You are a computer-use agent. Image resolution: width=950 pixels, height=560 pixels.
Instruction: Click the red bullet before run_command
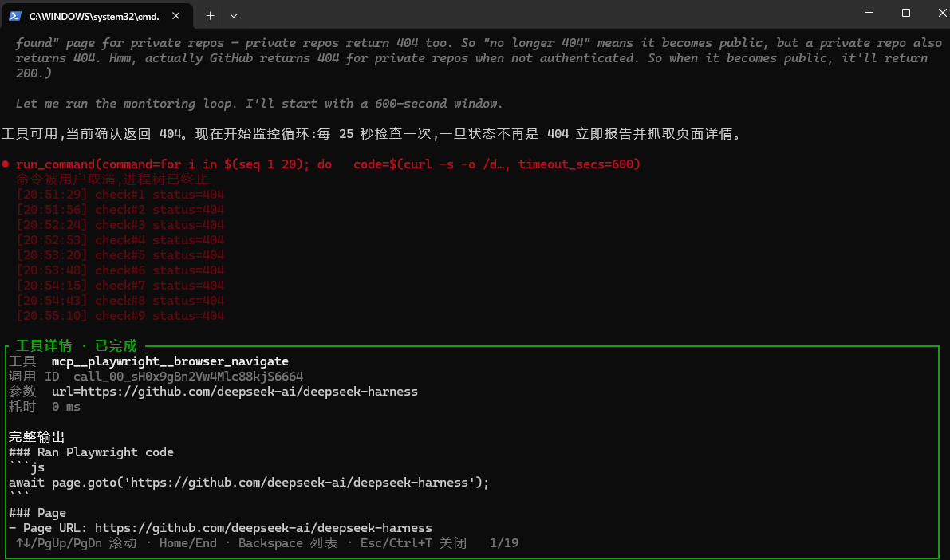(6, 164)
